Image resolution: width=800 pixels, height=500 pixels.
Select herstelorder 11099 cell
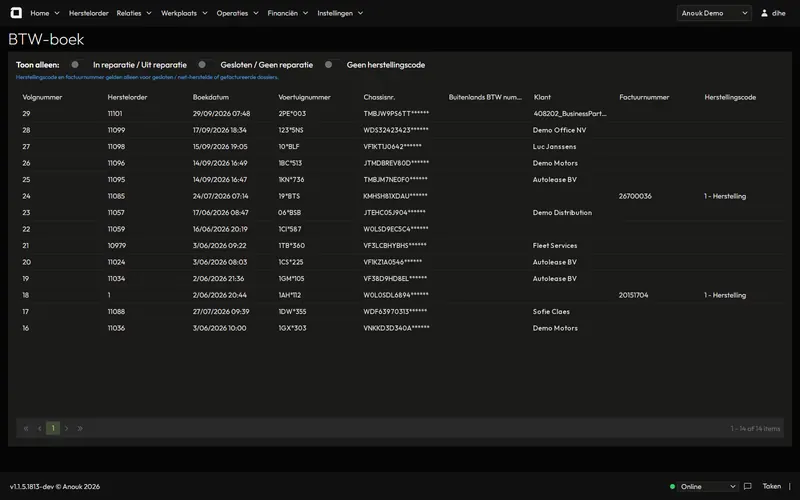click(116, 130)
